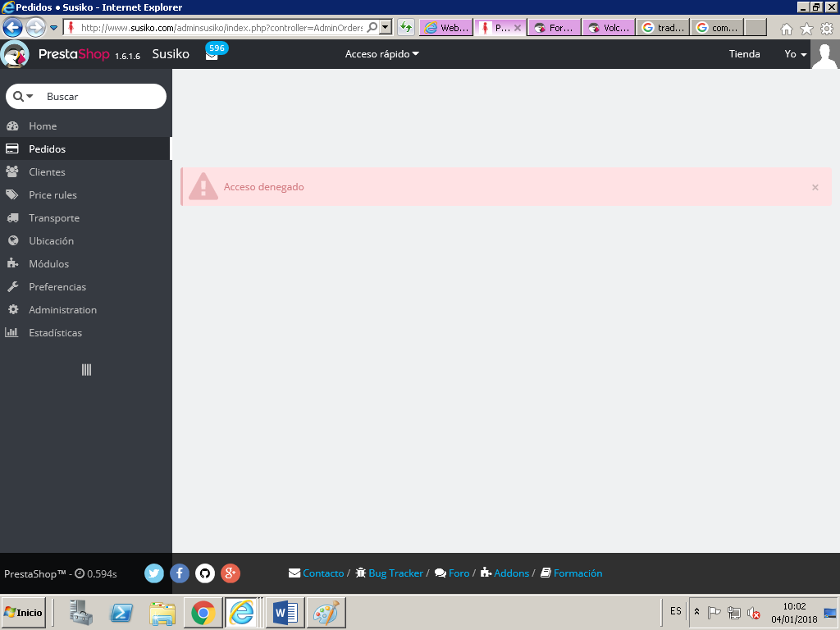Open the Inicio start button
The height and width of the screenshot is (630, 840).
(x=24, y=612)
